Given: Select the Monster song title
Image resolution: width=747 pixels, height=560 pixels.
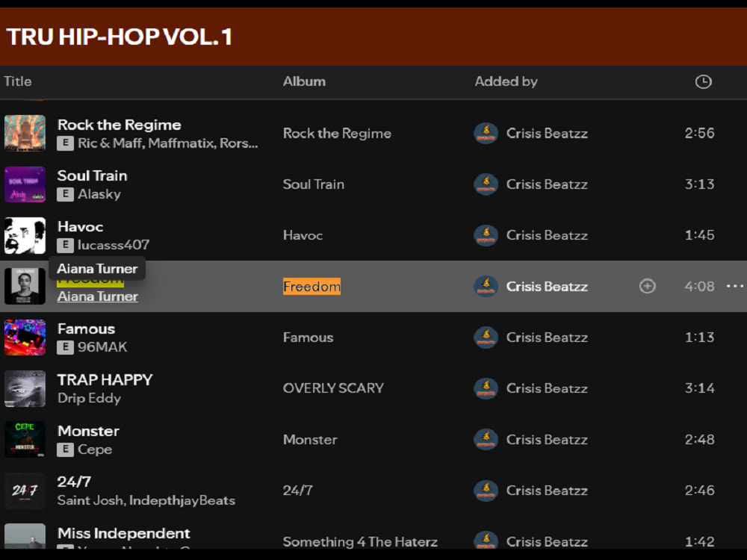Looking at the screenshot, I should click(88, 431).
